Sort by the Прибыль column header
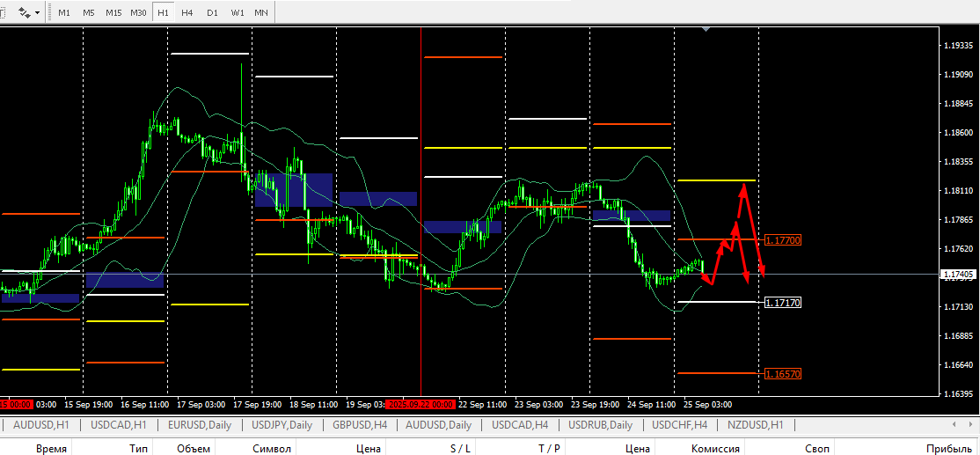This screenshot has height=455, width=980. 948,448
